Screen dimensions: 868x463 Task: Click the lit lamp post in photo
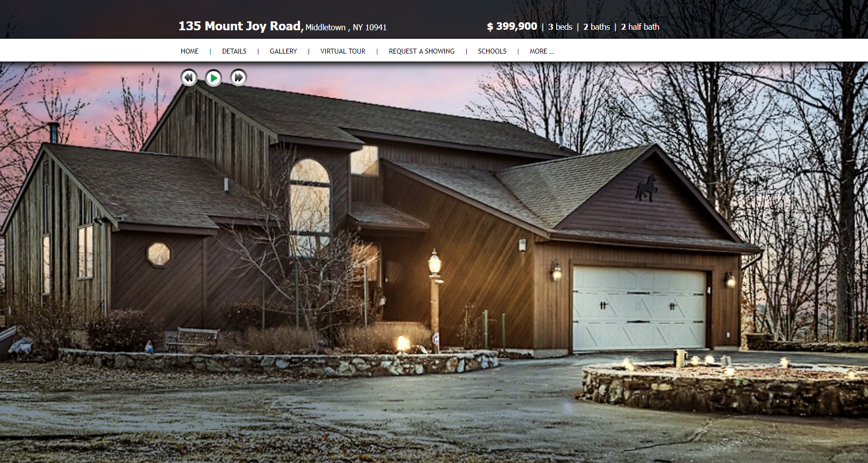[435, 298]
